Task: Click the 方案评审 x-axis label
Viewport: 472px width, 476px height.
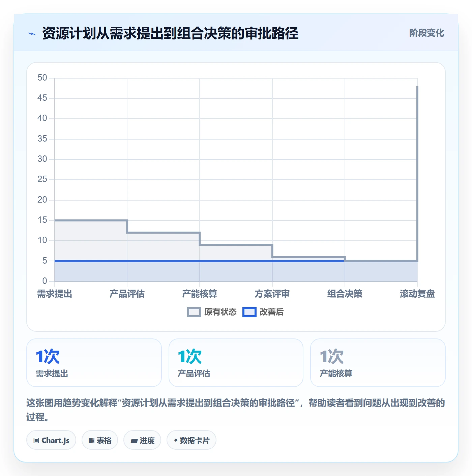Action: [272, 294]
